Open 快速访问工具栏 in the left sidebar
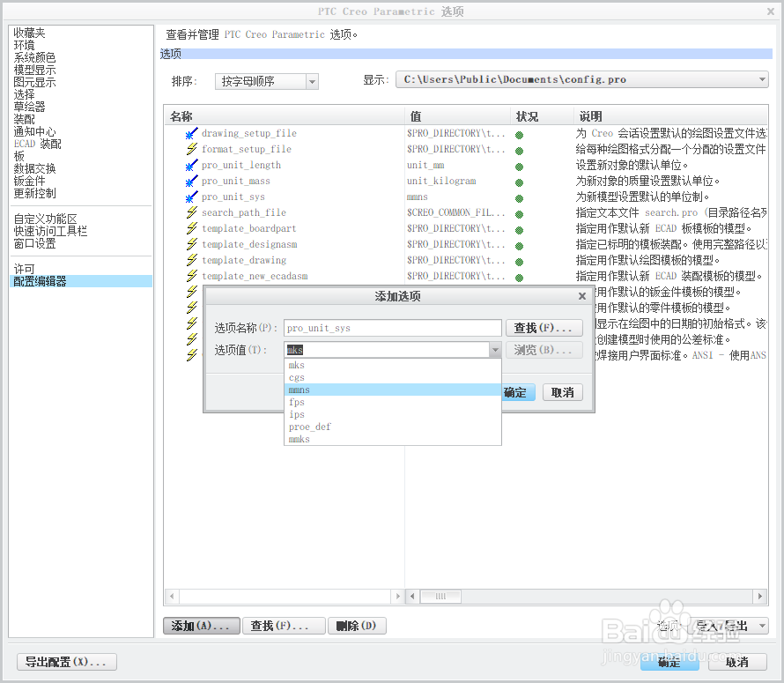This screenshot has width=784, height=683. [x=50, y=231]
